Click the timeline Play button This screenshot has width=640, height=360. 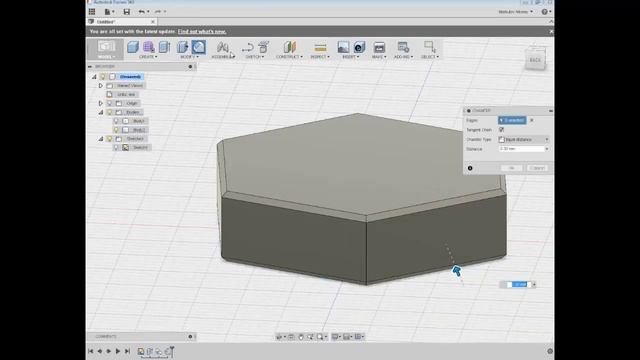(118, 351)
